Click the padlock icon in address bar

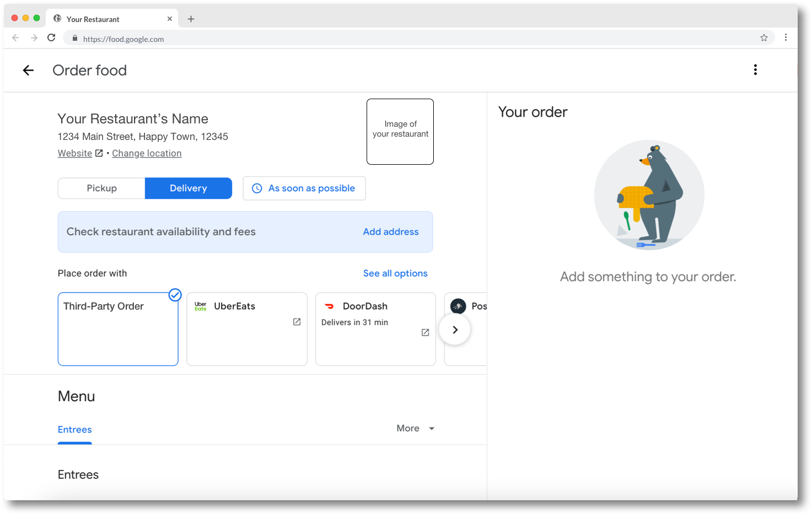tap(75, 39)
